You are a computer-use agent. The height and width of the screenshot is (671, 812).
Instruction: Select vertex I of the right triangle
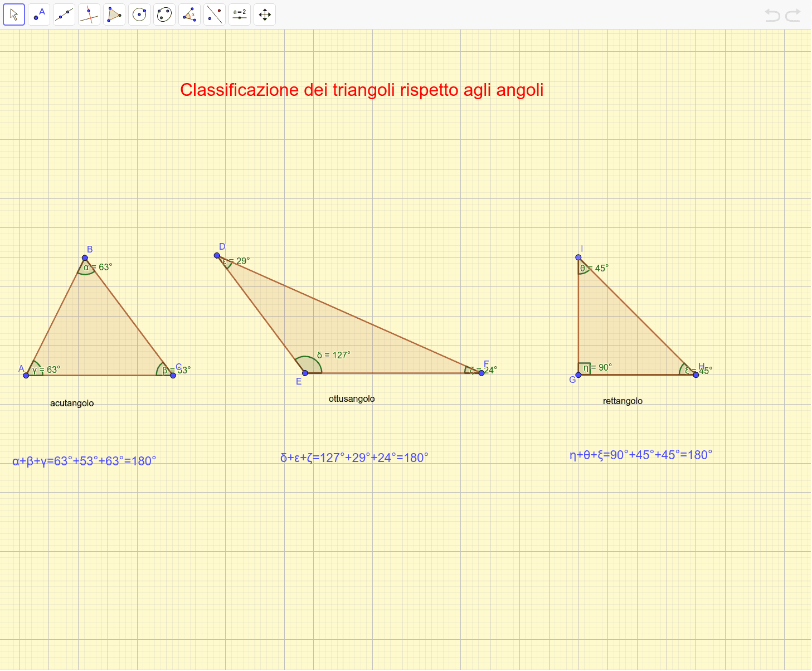point(578,257)
